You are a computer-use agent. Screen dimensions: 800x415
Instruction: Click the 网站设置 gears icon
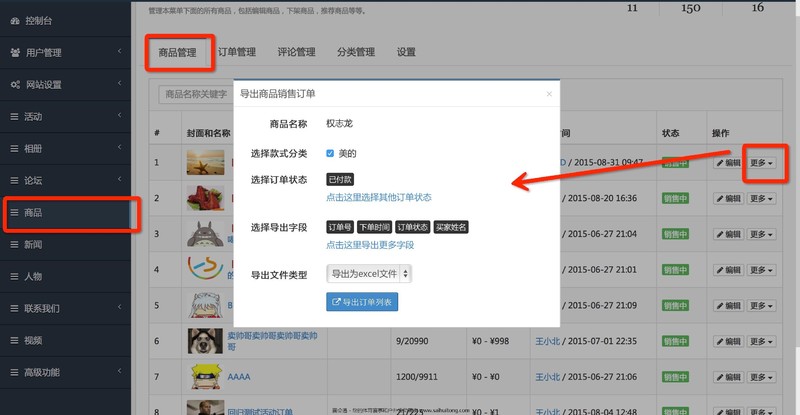coord(15,85)
